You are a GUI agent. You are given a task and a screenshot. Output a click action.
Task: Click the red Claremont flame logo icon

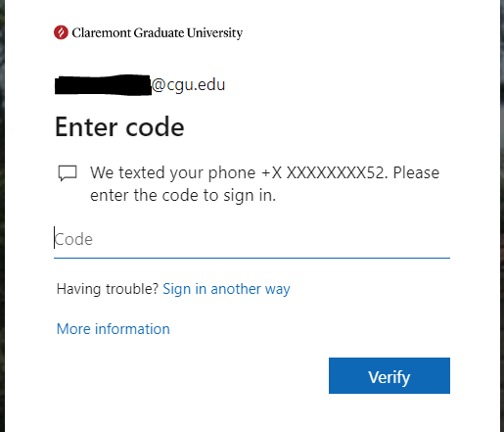[61, 32]
